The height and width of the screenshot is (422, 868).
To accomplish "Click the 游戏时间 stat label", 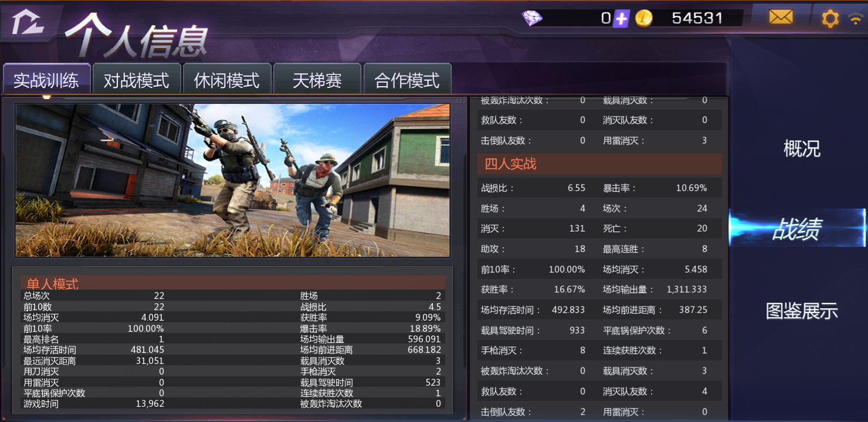I will point(41,403).
